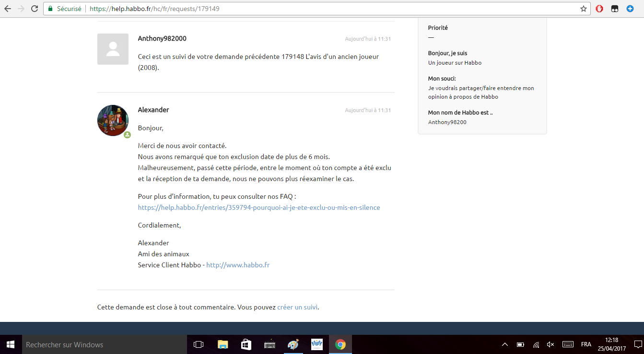Screen dimensions: 644x354
Task: Click the 'créer un suivi' link
Action: [x=297, y=307]
